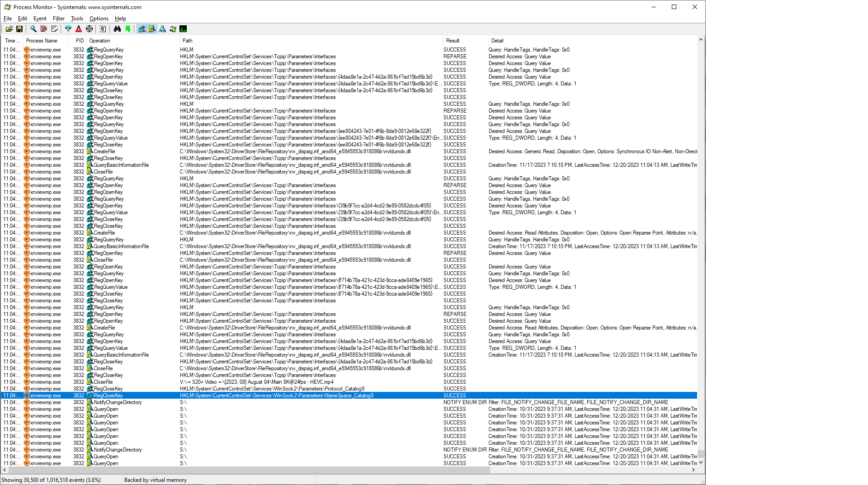Select the highlighted NameSpace_Catalog5 RegCloseKey row

click(349, 396)
